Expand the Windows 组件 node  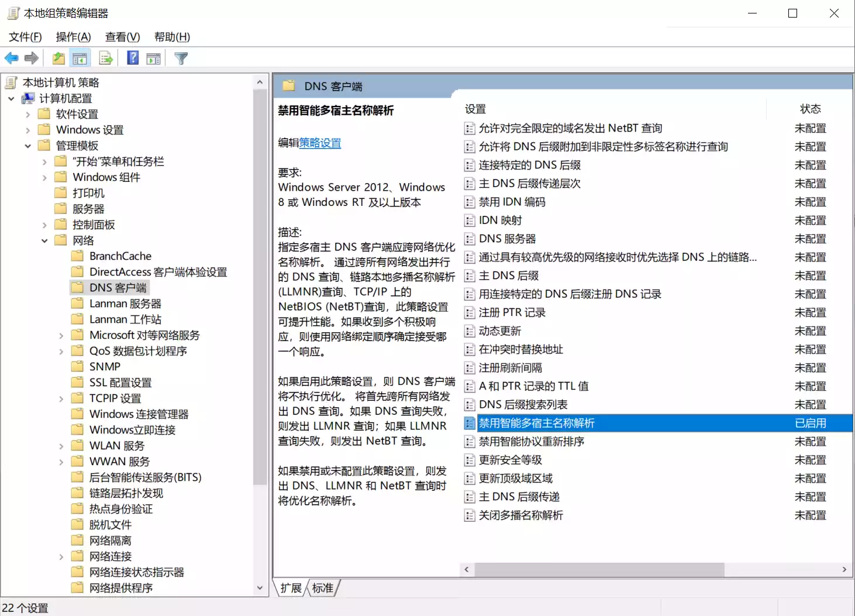(44, 177)
